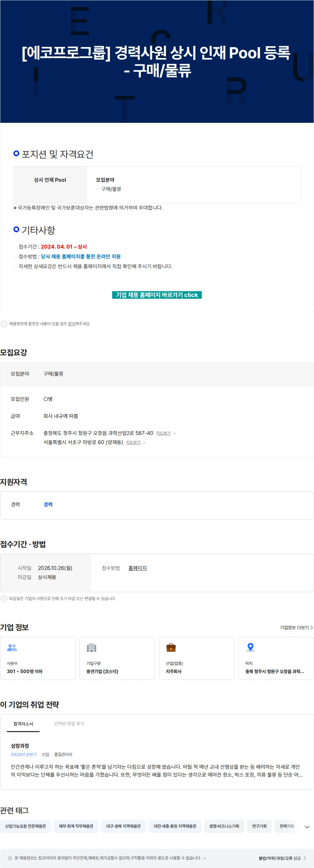Click the 충북 청주시 청원구 location card
This screenshot has height=868, width=314.
pyautogui.click(x=276, y=658)
